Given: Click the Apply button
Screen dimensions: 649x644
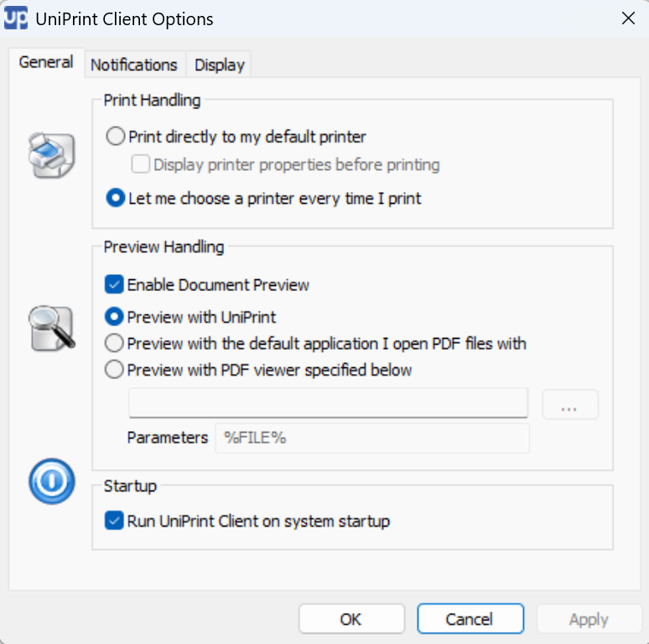Looking at the screenshot, I should point(589,619).
